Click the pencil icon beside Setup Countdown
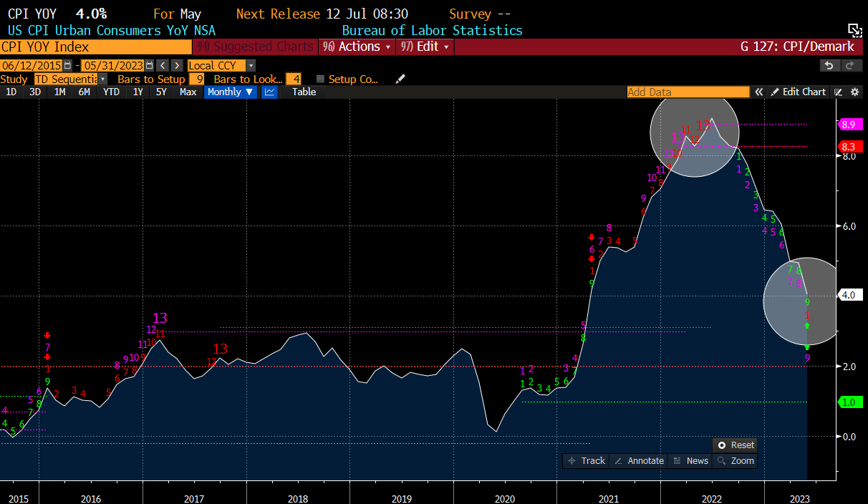The image size is (868, 504). (400, 79)
